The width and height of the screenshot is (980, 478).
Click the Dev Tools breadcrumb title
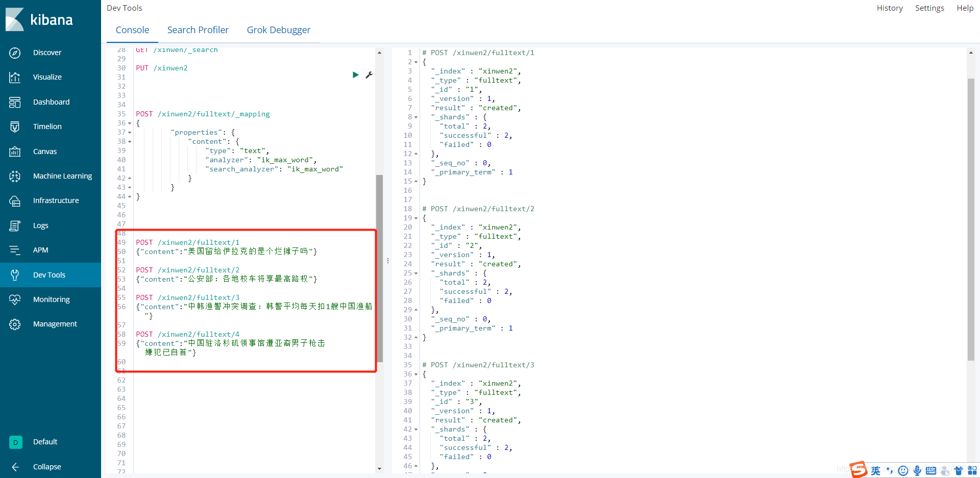click(125, 8)
